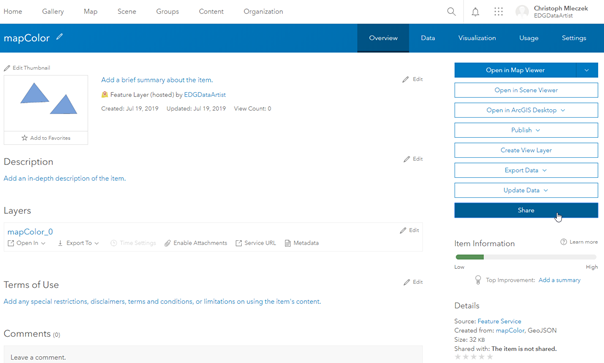Expand the Open in Map Viewer arrow
Image resolution: width=604 pixels, height=363 pixels.
pos(587,70)
